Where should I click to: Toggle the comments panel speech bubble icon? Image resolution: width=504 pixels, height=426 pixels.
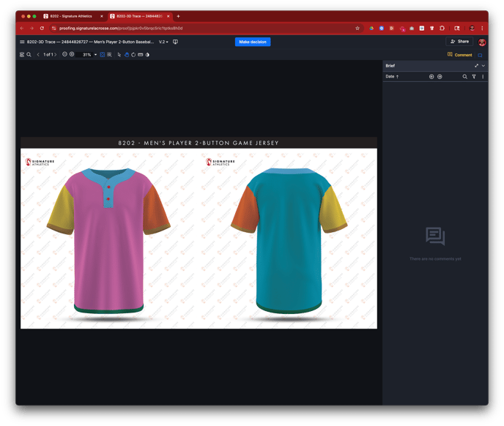(x=481, y=55)
